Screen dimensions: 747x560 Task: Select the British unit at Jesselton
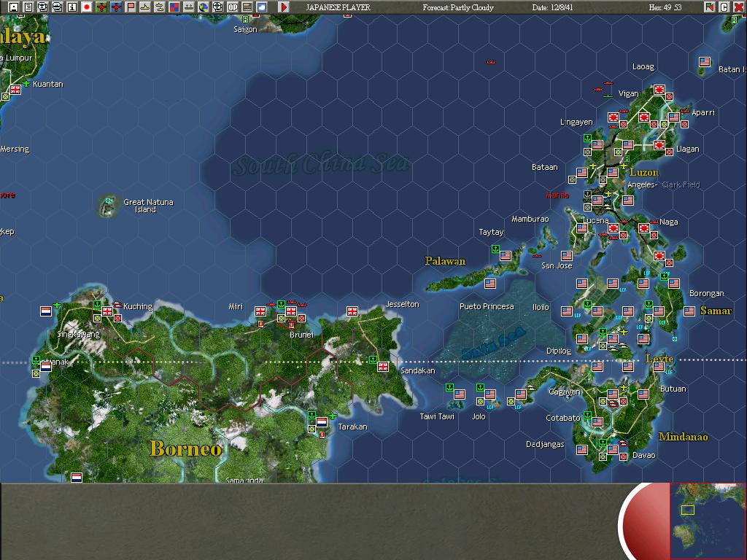[x=352, y=311]
